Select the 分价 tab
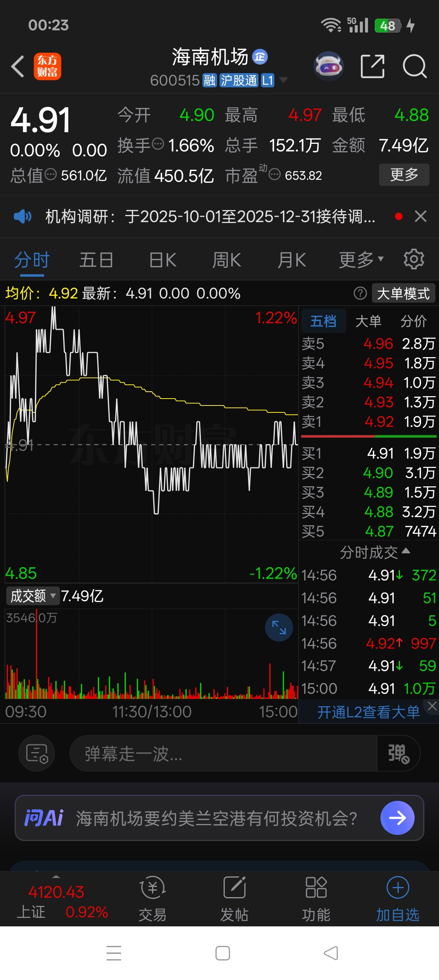This screenshot has width=439, height=980. click(414, 321)
